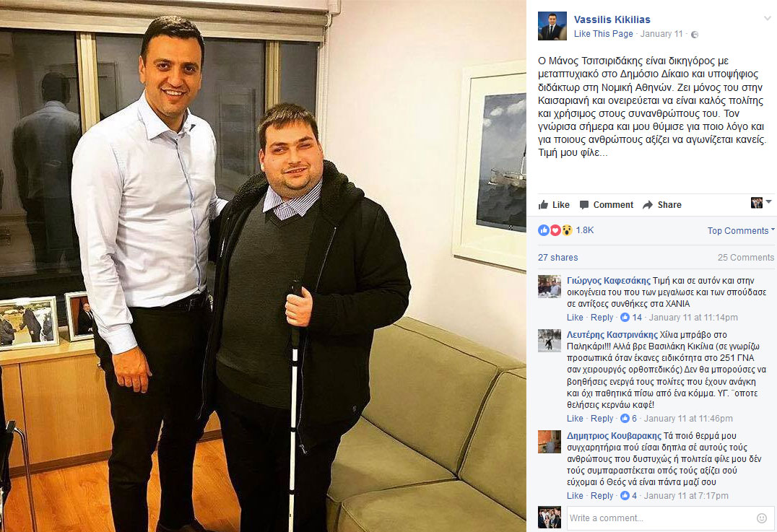The image size is (777, 532).
Task: Reply to Λευτέρης Καστρινάκης's comment
Action: [x=602, y=419]
